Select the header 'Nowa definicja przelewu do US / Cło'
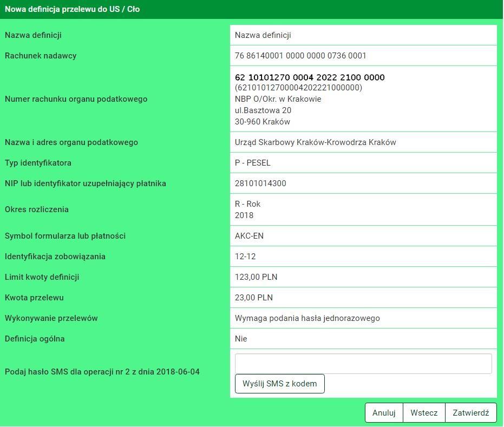 coord(73,9)
